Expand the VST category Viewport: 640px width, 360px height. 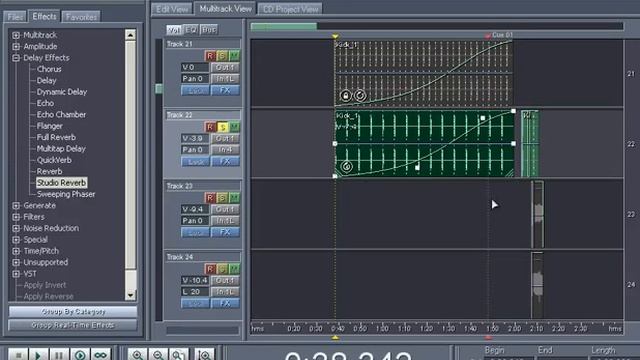tap(16, 274)
